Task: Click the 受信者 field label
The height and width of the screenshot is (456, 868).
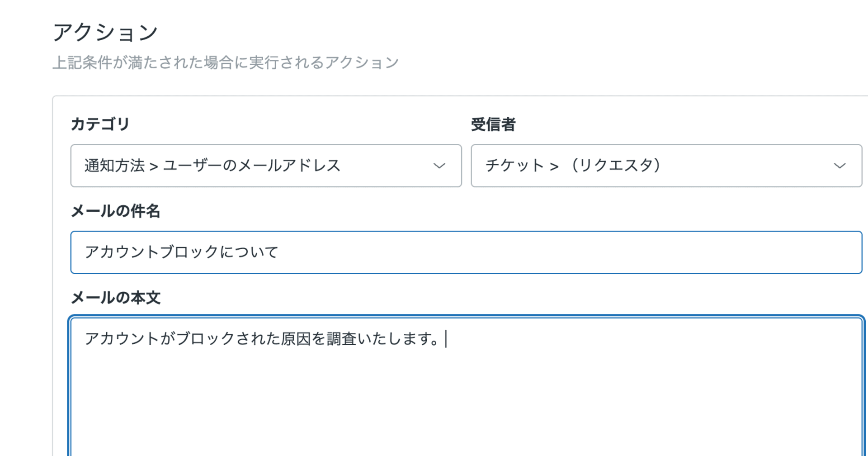Action: coord(493,124)
